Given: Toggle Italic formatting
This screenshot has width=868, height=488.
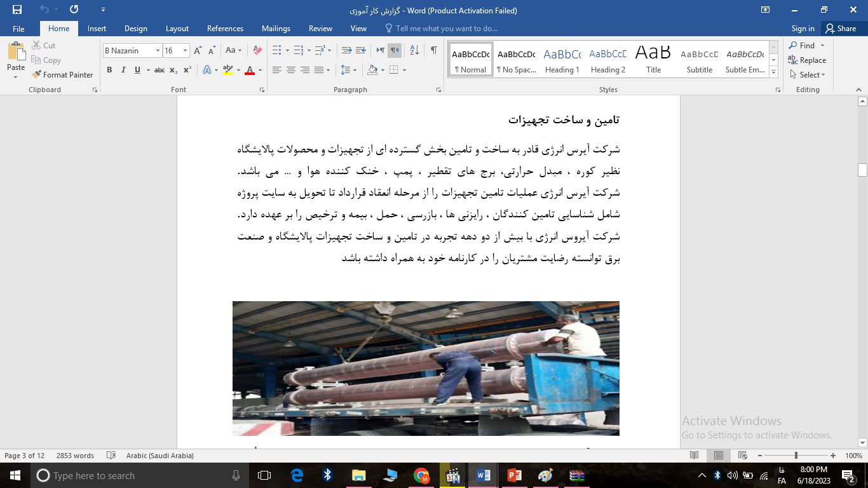Looking at the screenshot, I should [x=123, y=70].
